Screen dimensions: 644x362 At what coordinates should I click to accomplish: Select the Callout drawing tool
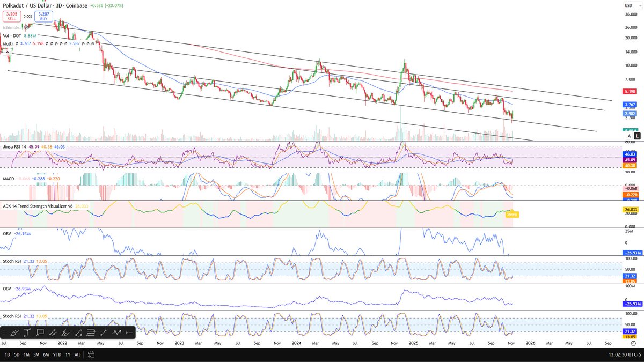(x=40, y=333)
